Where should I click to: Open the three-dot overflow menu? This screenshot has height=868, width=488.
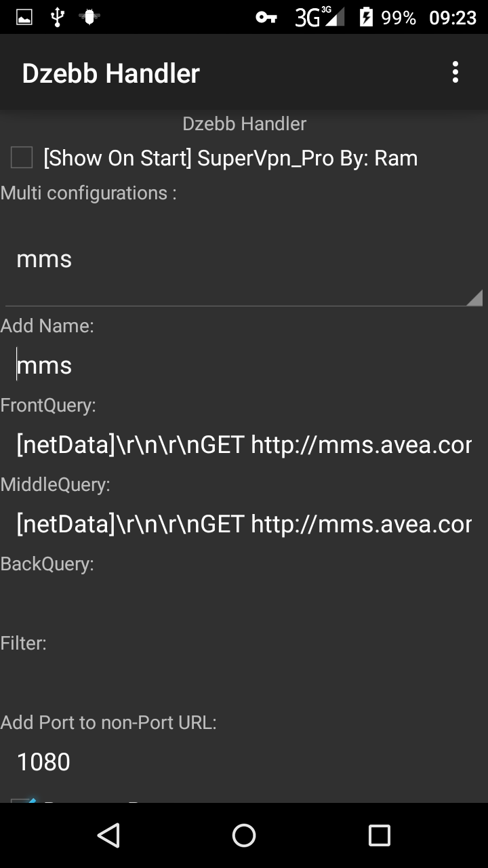click(455, 73)
